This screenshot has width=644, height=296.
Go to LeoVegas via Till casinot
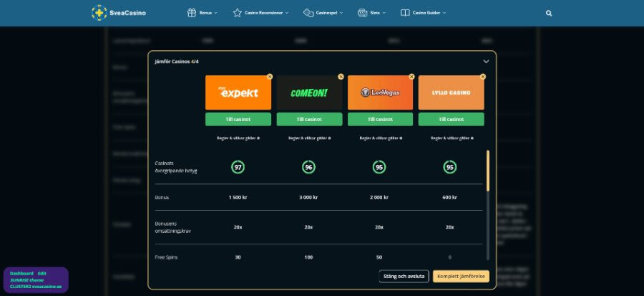(x=381, y=119)
